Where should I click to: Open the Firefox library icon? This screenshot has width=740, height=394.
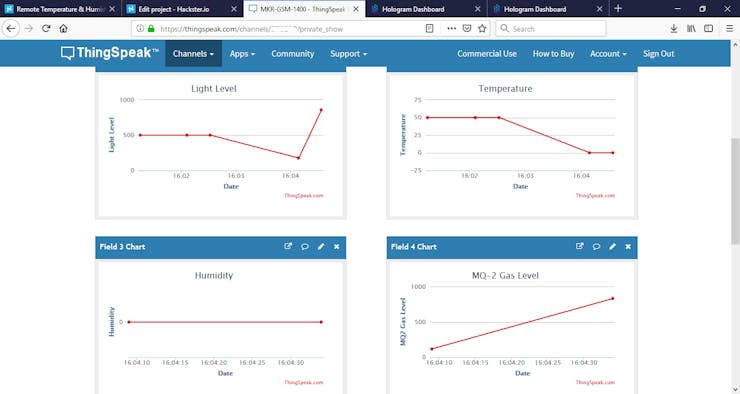point(691,29)
